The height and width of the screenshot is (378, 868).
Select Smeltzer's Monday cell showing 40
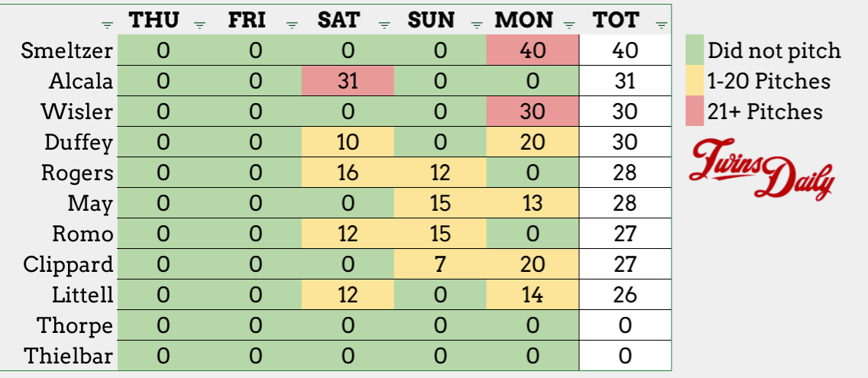[533, 51]
